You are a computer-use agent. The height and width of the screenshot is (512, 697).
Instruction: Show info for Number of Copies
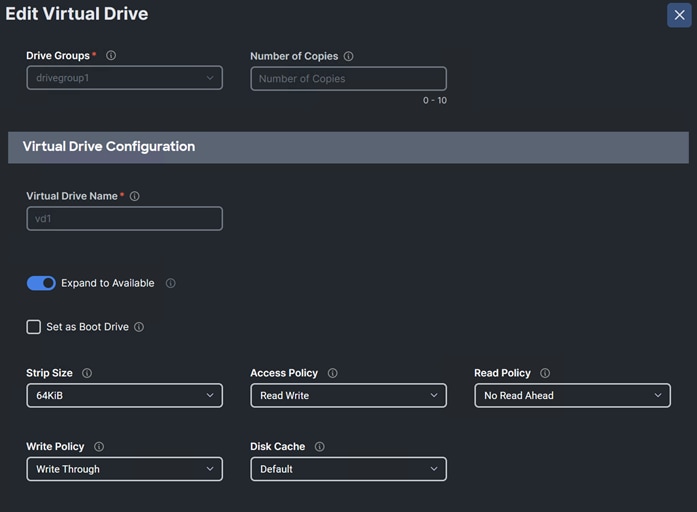point(348,56)
